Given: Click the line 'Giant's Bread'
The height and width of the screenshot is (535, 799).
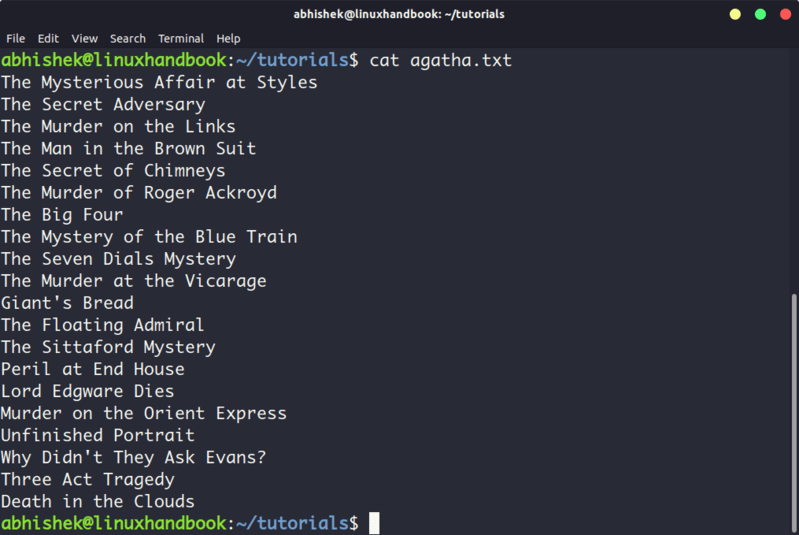Looking at the screenshot, I should (x=67, y=303).
